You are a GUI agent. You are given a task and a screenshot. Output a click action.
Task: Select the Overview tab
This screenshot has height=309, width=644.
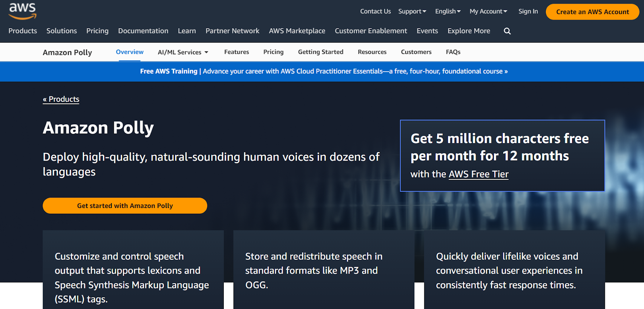tap(130, 52)
